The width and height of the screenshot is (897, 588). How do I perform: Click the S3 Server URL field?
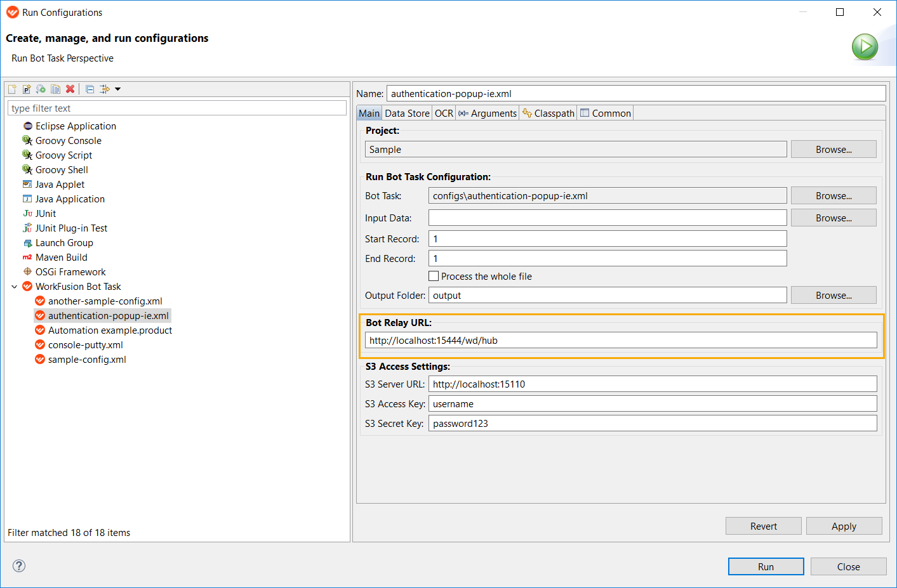(653, 384)
